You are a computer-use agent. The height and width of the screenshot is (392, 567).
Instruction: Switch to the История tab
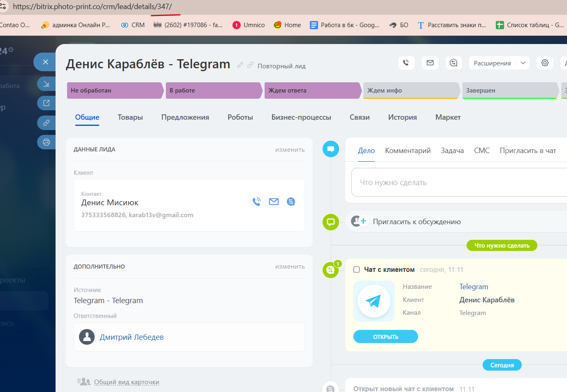(402, 117)
